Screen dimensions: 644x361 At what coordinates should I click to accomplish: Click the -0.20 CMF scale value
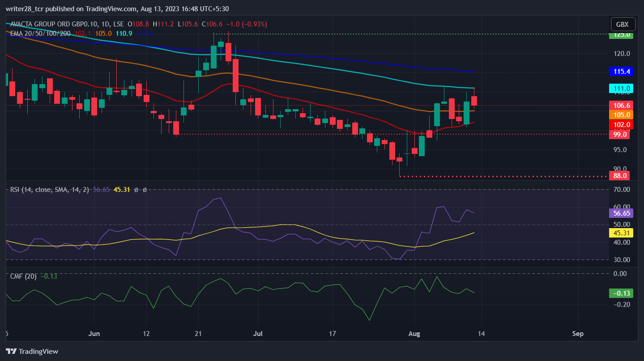(621, 305)
